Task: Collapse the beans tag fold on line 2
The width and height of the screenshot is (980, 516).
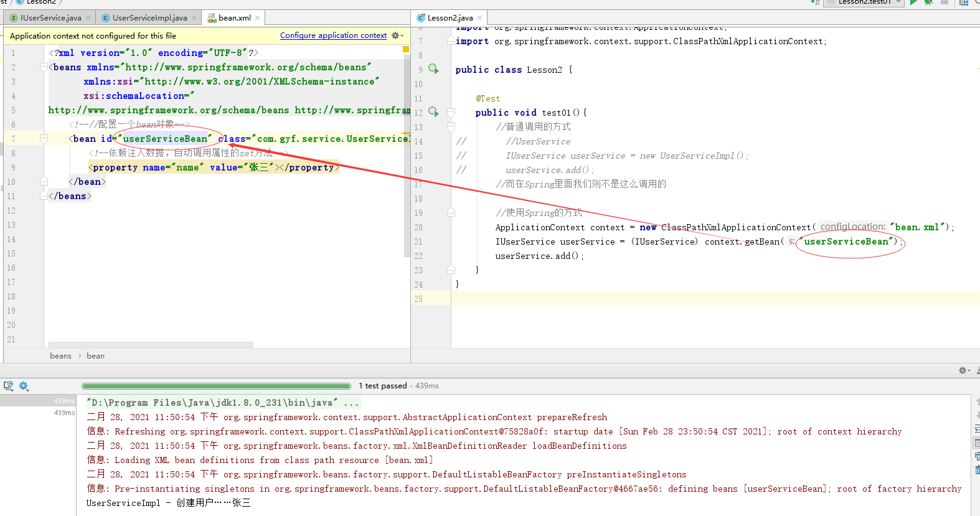Action: click(44, 67)
